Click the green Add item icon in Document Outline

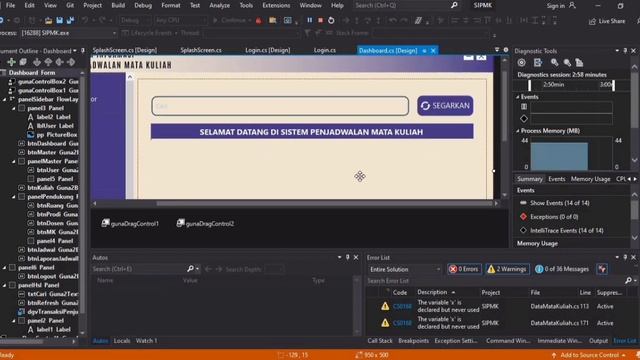11,62
